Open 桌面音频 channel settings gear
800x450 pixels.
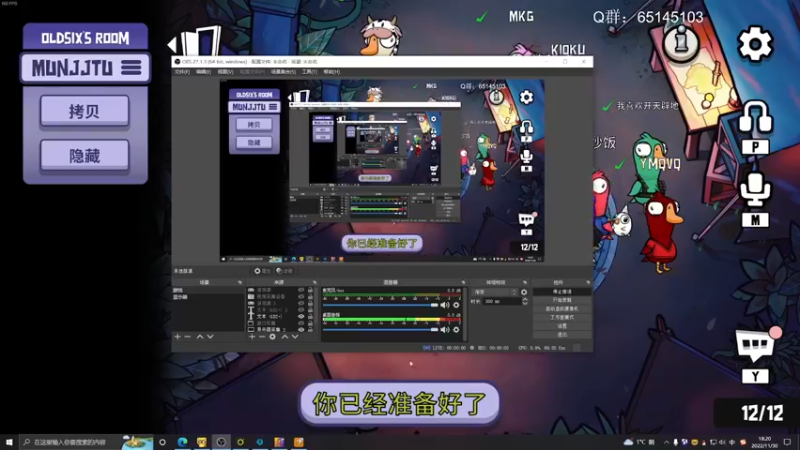456,330
